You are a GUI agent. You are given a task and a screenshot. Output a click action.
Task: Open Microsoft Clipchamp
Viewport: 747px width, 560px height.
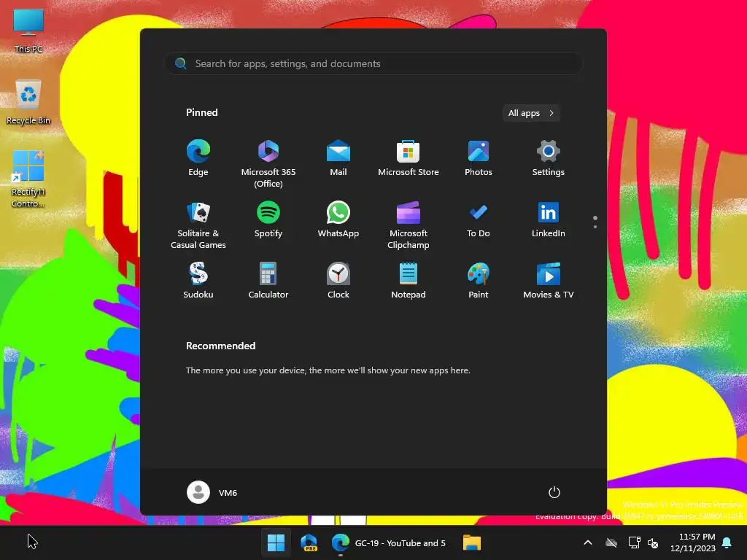click(409, 225)
